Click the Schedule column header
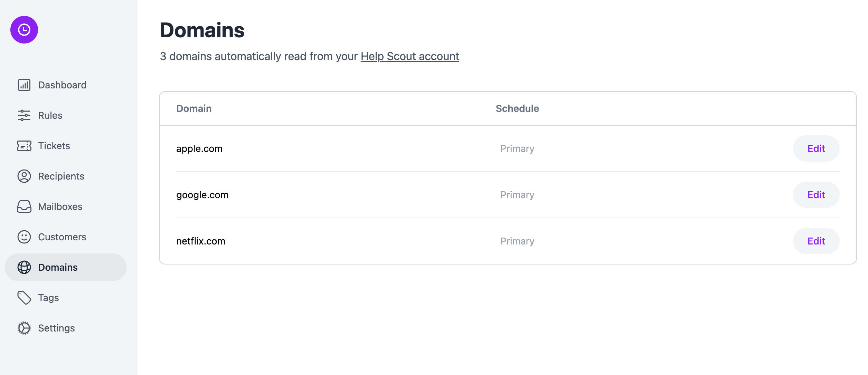 pyautogui.click(x=517, y=108)
